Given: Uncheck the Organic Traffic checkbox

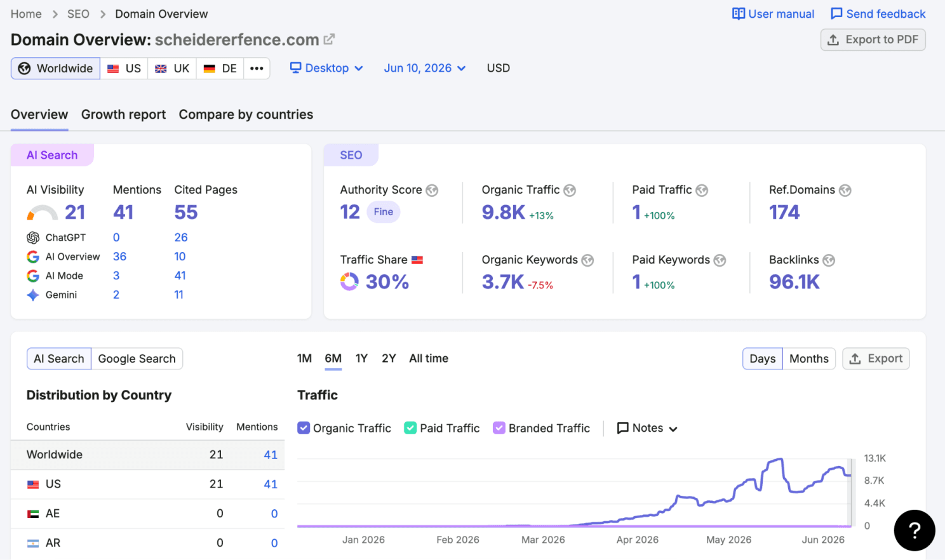Looking at the screenshot, I should coord(304,428).
